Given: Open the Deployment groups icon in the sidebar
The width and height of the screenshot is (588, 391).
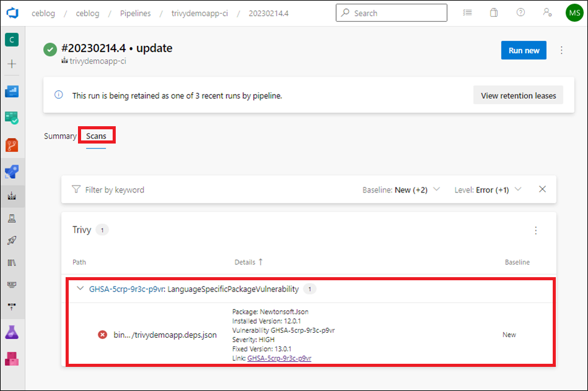Looking at the screenshot, I should [x=12, y=306].
